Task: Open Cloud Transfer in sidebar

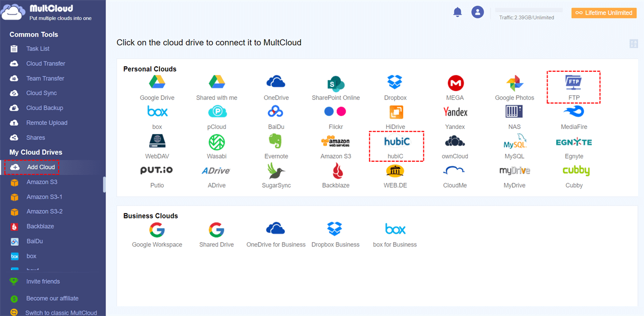Action: point(45,64)
